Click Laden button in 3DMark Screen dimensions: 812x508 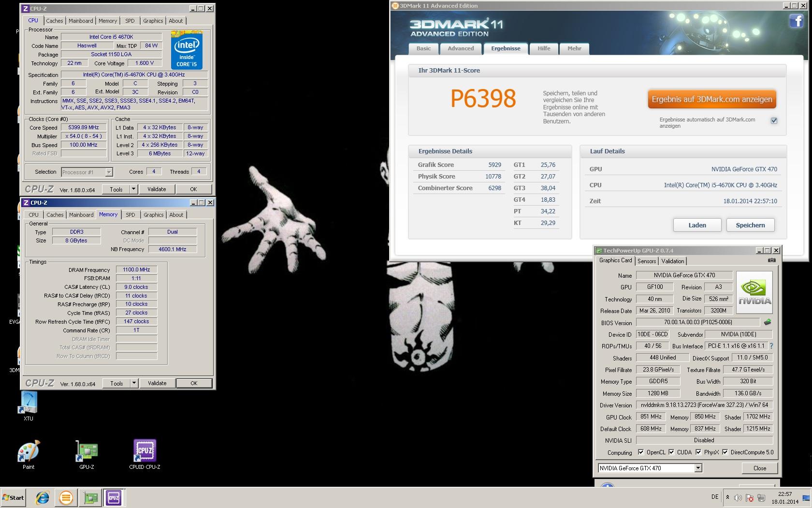point(697,225)
